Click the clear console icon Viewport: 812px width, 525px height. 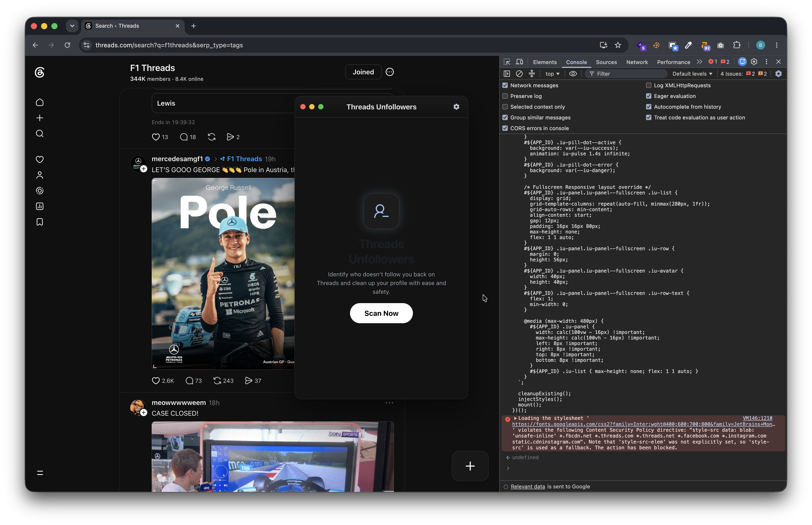coord(519,74)
